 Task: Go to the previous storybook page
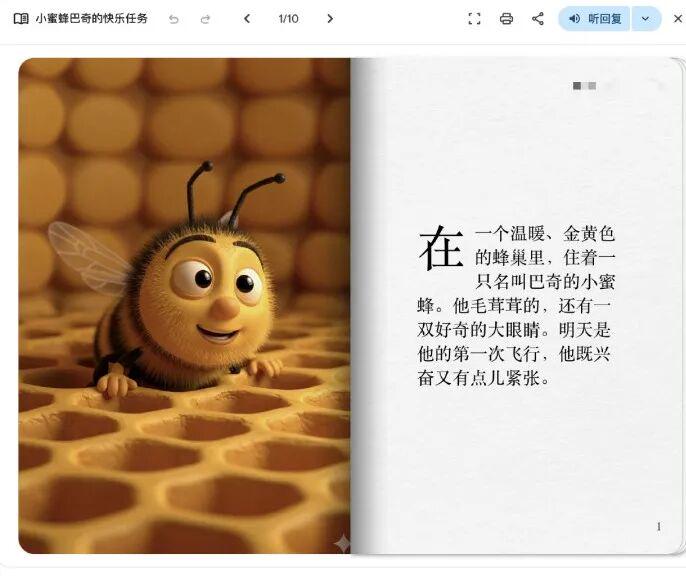[247, 19]
